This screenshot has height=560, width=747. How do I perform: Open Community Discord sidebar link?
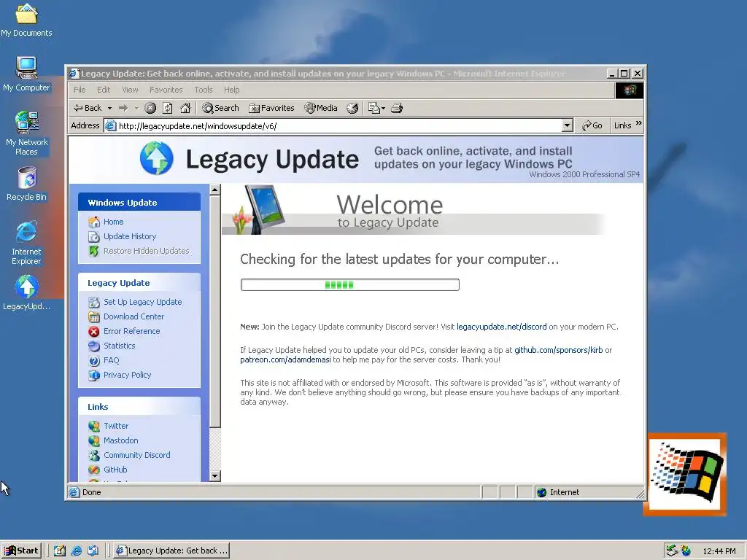[136, 455]
